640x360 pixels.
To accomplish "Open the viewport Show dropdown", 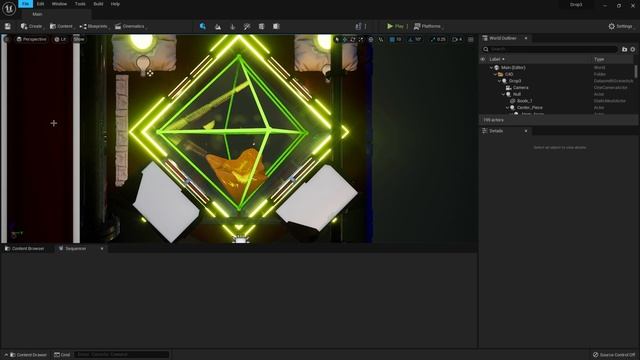I will [79, 39].
